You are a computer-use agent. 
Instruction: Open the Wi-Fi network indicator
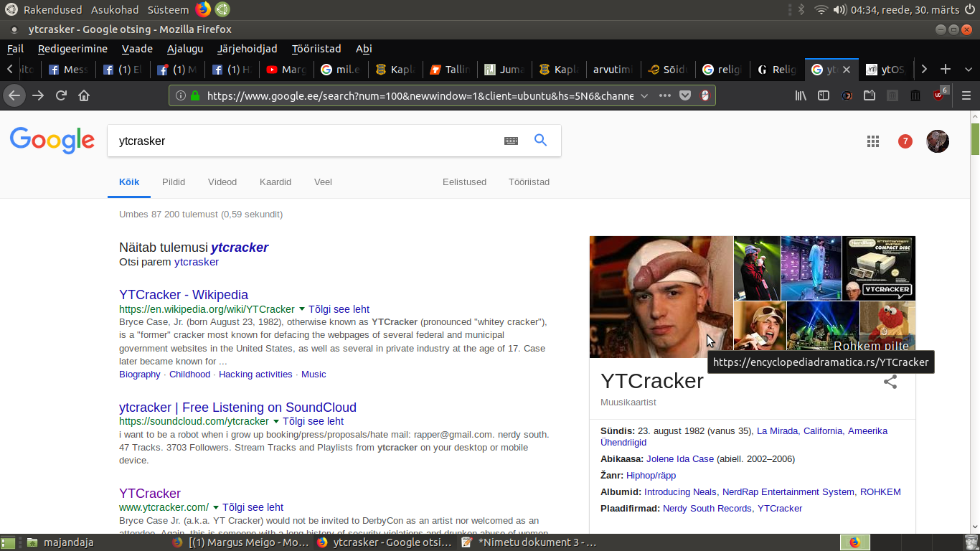(821, 9)
